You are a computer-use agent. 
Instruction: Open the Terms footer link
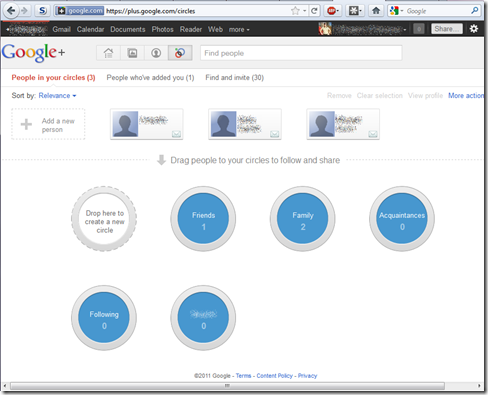coord(243,376)
